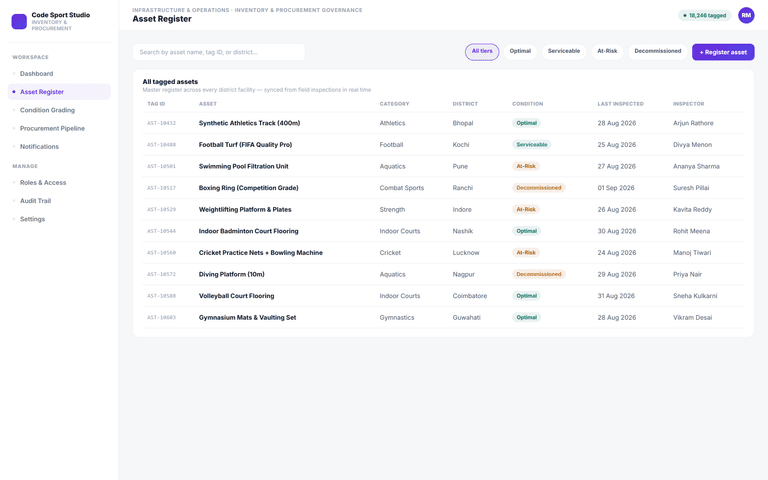The height and width of the screenshot is (480, 768).
Task: Sort by the Condition column header
Action: [x=528, y=104]
